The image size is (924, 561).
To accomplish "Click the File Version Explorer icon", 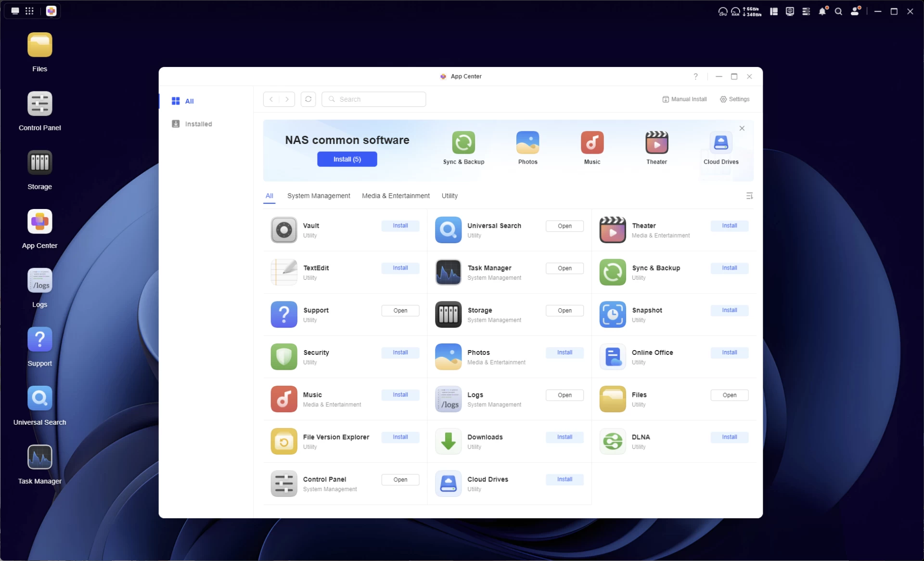I will pyautogui.click(x=284, y=442).
